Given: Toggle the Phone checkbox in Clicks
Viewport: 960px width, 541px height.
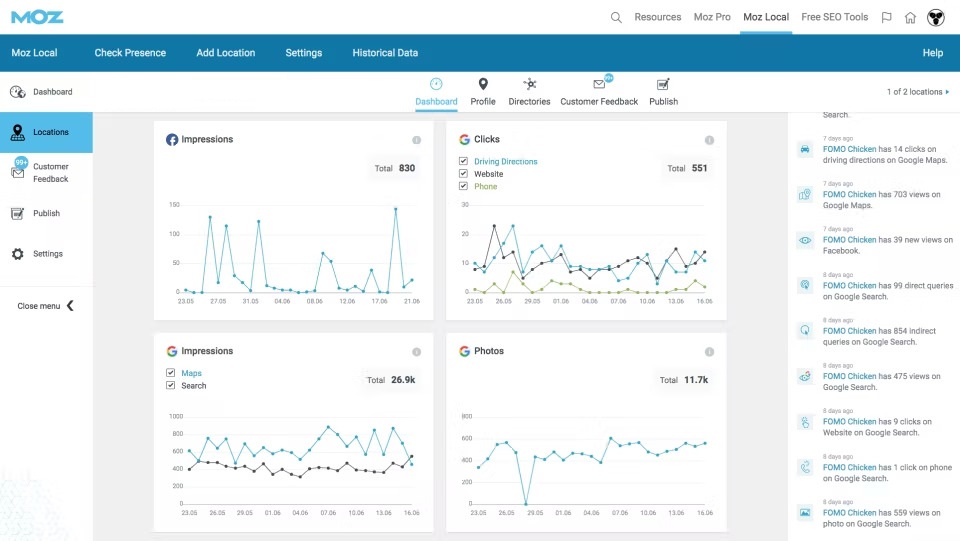Looking at the screenshot, I should pyautogui.click(x=464, y=186).
